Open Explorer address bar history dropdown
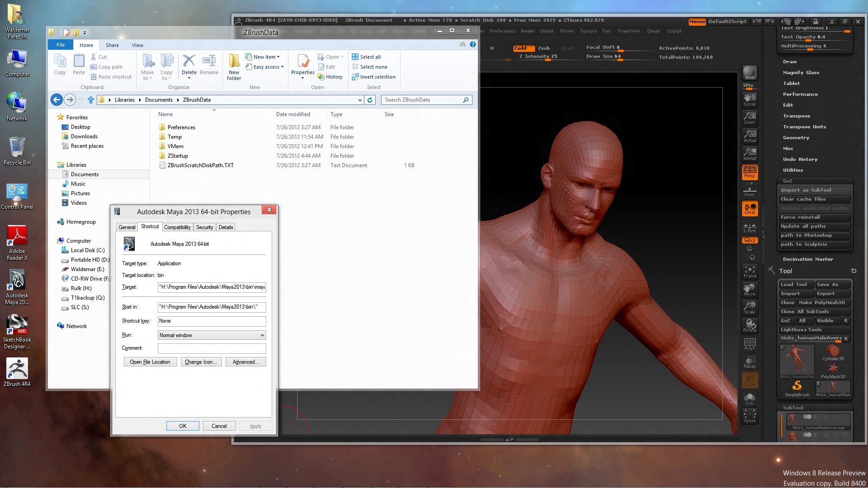The height and width of the screenshot is (488, 868). 360,100
